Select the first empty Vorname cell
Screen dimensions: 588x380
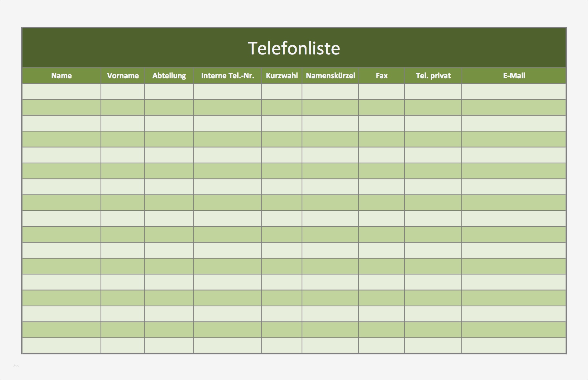123,91
